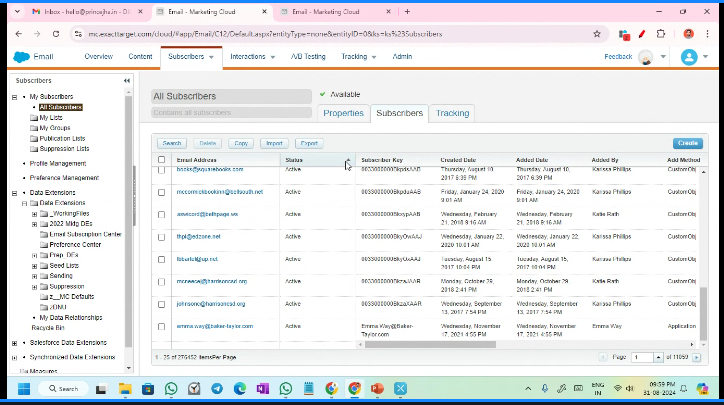724x405 pixels.
Task: Expand the Seed Lists folder
Action: click(34, 266)
